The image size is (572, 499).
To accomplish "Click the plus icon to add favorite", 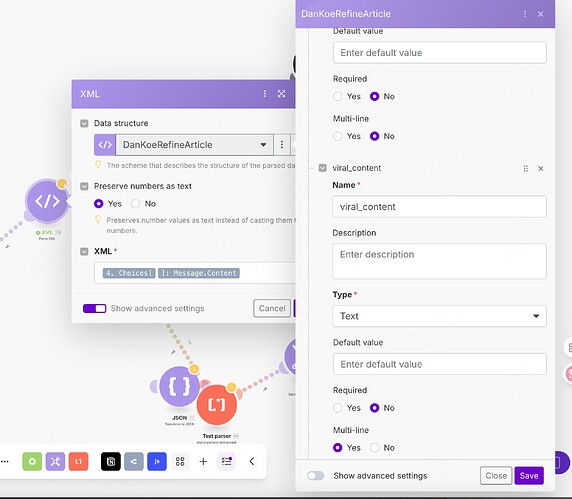I will point(203,461).
